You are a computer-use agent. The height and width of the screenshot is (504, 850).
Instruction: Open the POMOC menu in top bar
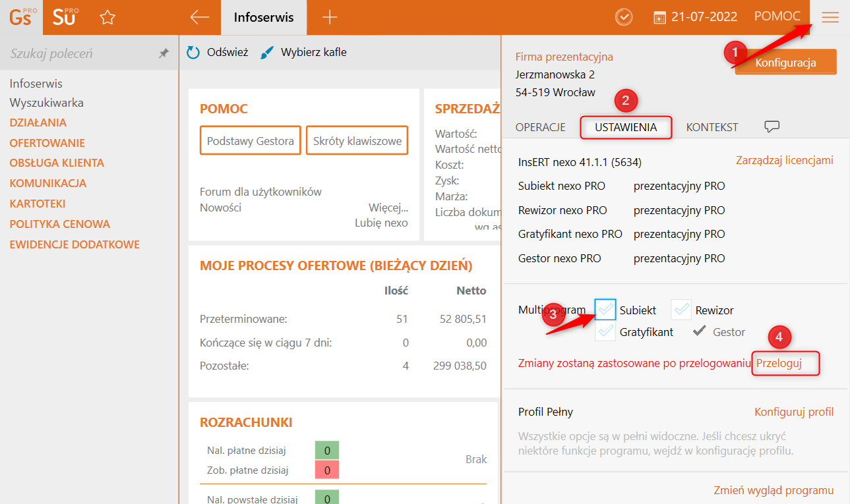777,16
